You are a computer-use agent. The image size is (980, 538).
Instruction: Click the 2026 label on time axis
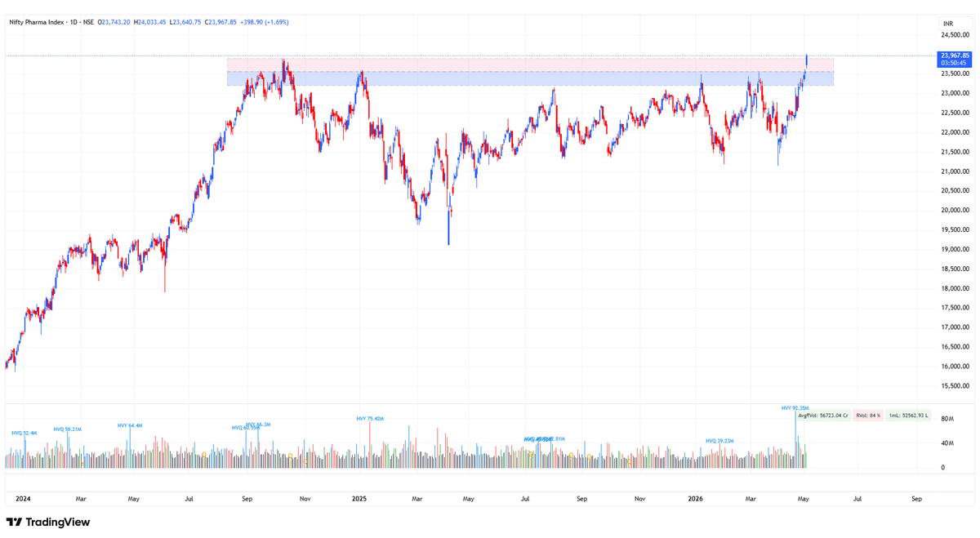point(696,498)
